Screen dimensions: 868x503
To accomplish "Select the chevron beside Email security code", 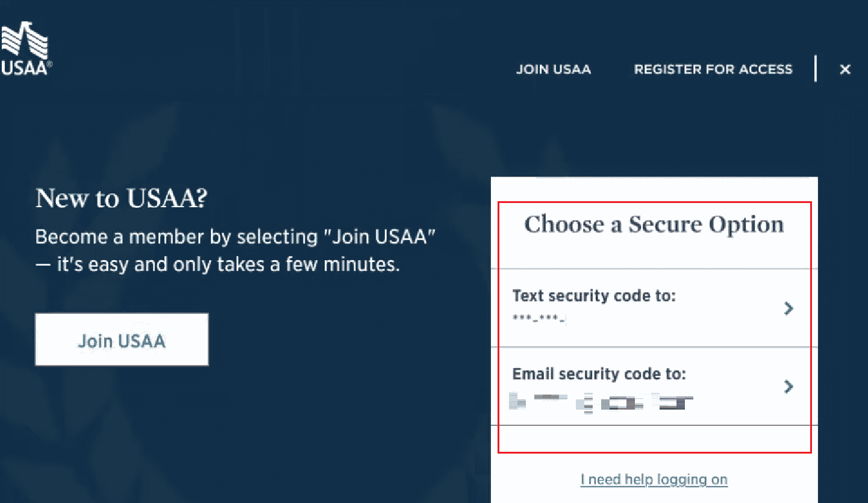I will tap(788, 387).
